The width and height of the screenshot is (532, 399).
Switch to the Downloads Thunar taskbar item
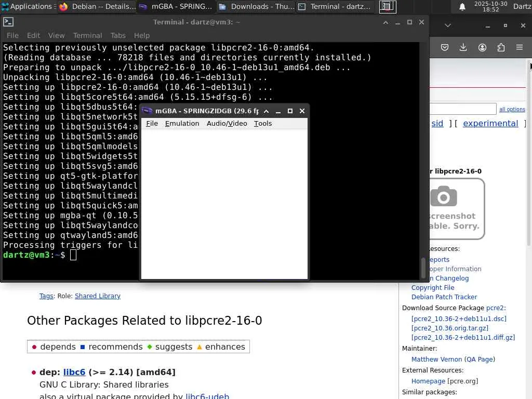click(x=256, y=6)
